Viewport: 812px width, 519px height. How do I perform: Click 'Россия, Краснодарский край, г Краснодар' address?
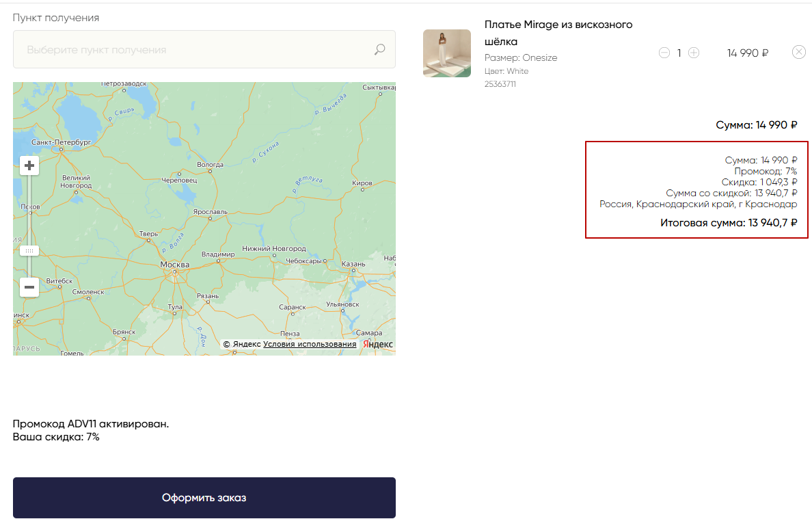coord(698,204)
